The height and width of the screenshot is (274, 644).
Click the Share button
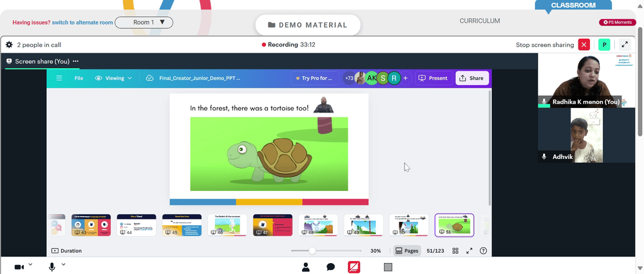point(472,78)
